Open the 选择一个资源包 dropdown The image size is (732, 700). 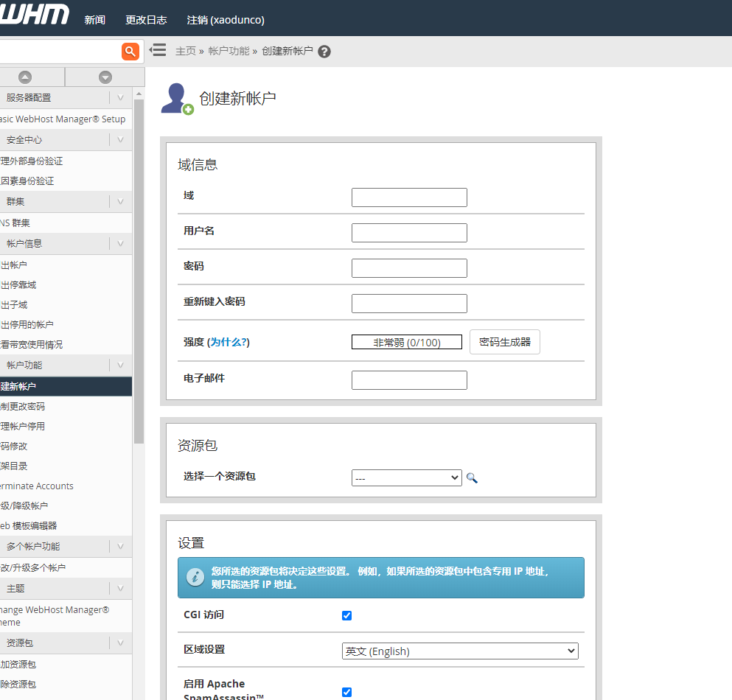(x=406, y=478)
